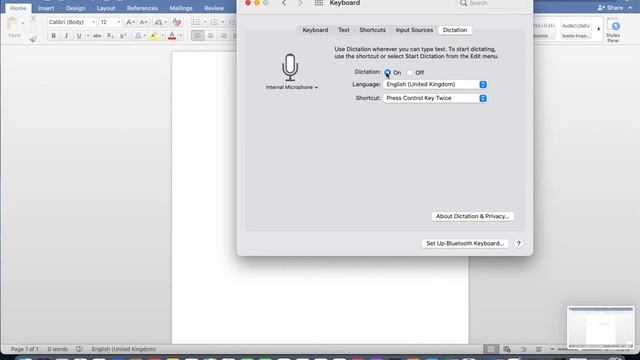Open font colour dropdown arrow

[180, 36]
